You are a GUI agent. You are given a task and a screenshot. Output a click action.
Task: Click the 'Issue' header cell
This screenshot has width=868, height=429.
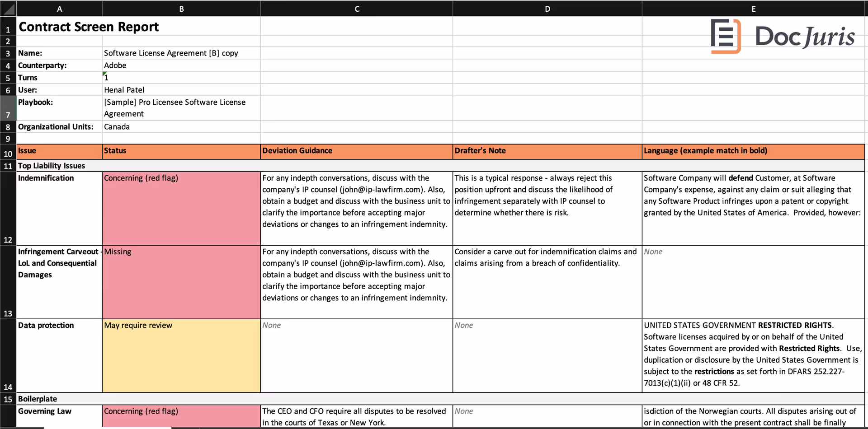[59, 152]
